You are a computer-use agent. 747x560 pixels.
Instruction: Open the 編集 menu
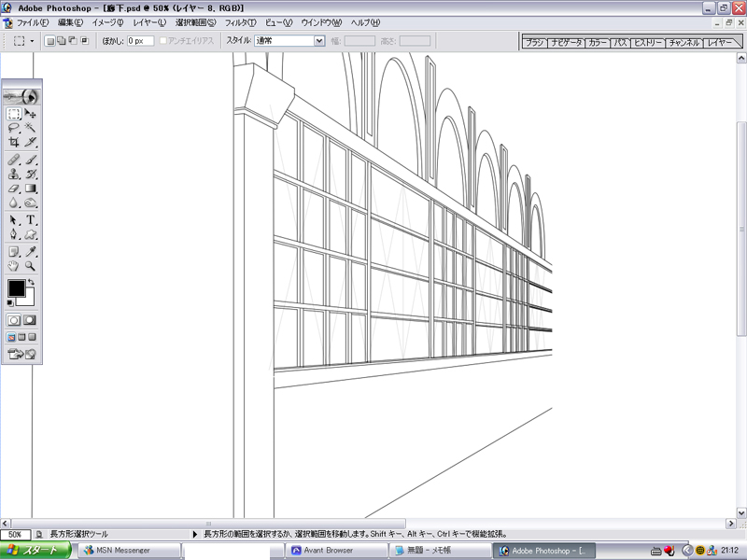(70, 22)
